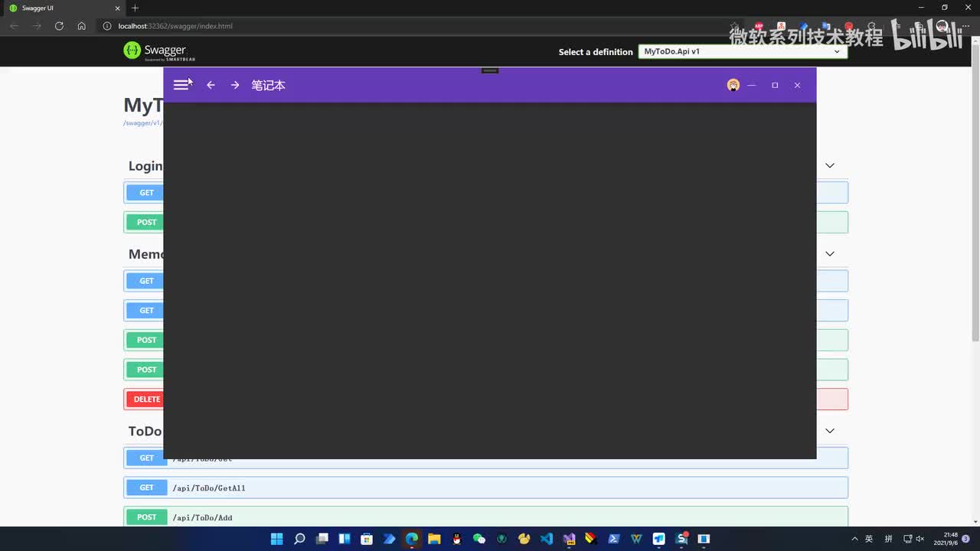980x551 pixels.
Task: Collapse the ToDo section in Swagger
Action: click(x=829, y=431)
